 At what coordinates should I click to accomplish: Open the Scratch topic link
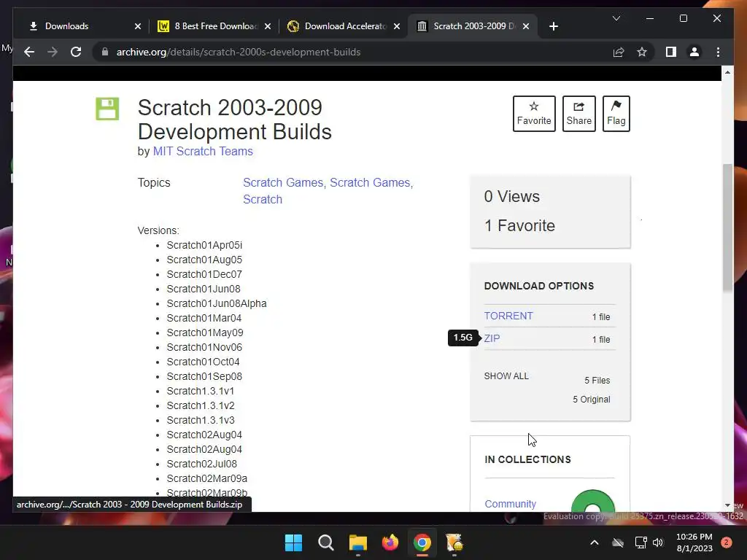263,199
